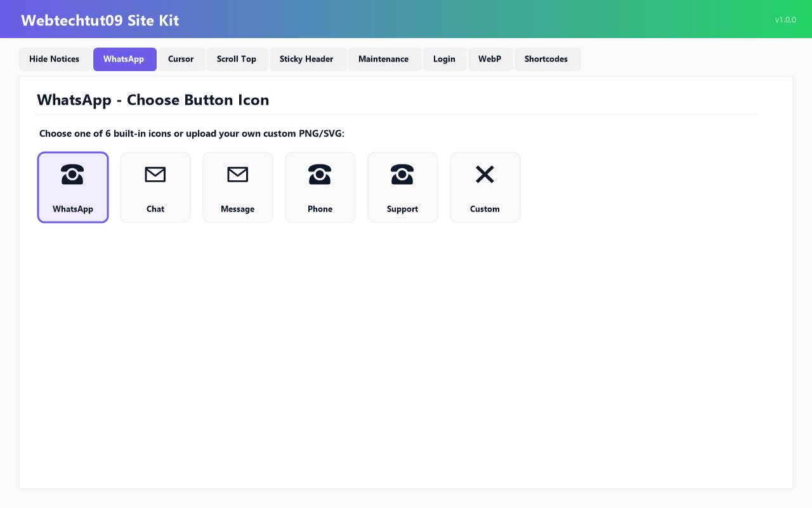Open the Shortcodes tab

click(547, 59)
